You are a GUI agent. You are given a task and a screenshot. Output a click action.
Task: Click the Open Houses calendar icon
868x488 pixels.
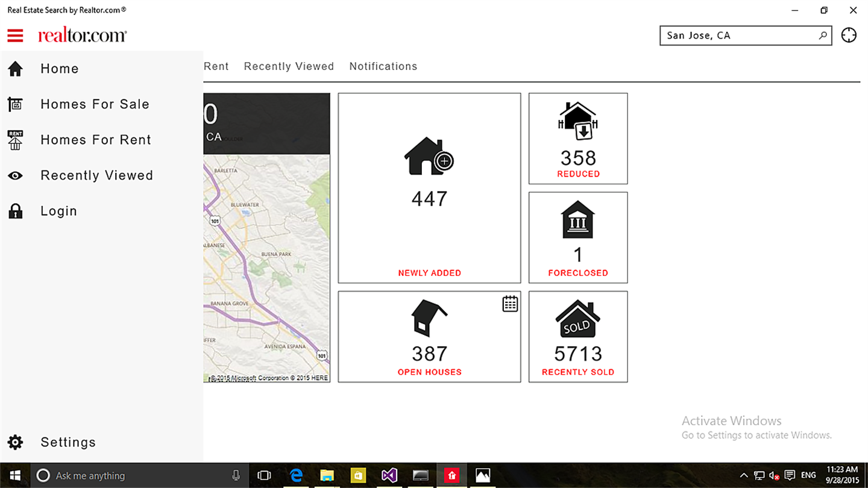click(510, 304)
